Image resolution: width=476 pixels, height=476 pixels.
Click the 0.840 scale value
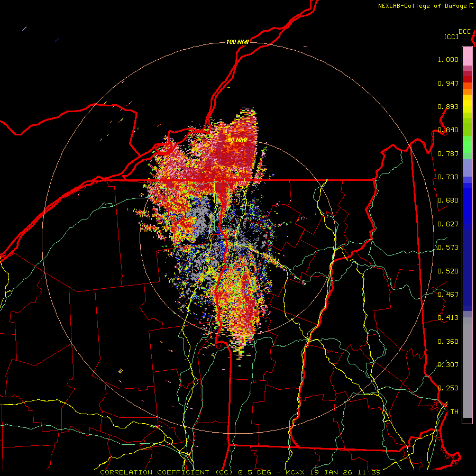[x=448, y=130]
